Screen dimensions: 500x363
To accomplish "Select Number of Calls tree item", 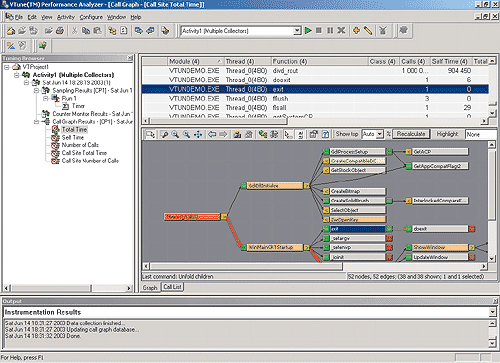I will coord(80,145).
